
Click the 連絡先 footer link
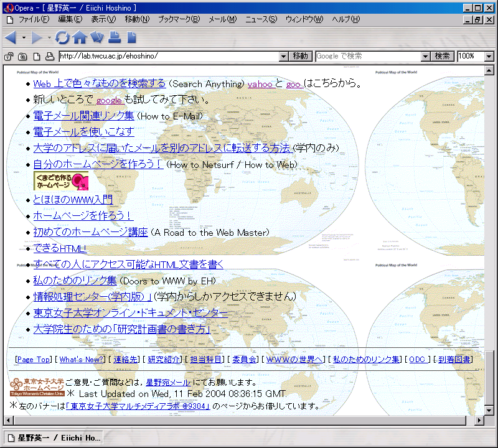tap(126, 360)
